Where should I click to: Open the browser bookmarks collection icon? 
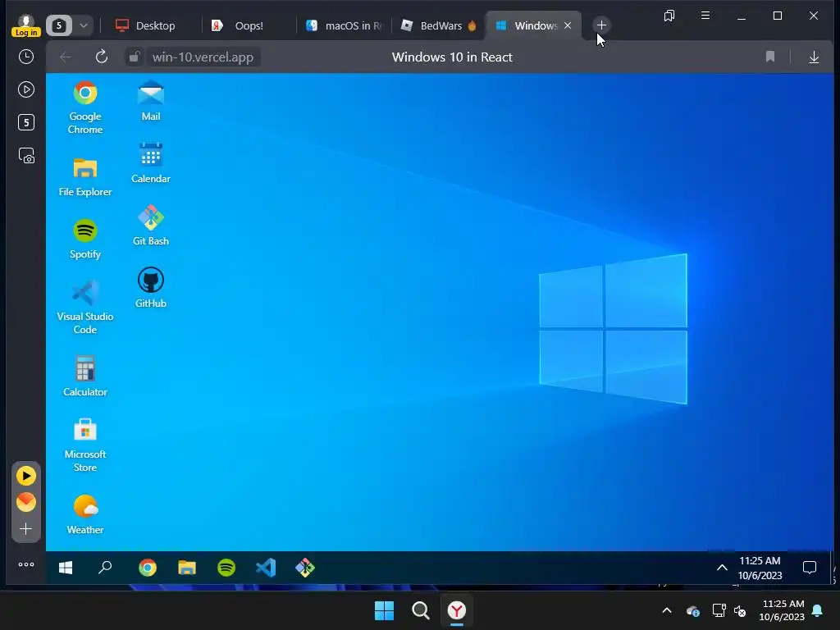[669, 16]
